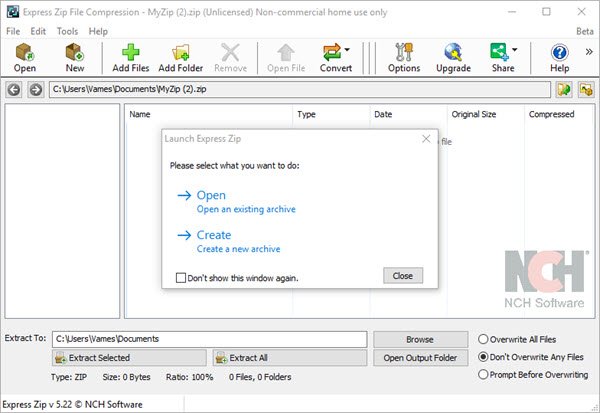Click the Add Files green plus icon
This screenshot has height=413, width=600.
pyautogui.click(x=130, y=52)
